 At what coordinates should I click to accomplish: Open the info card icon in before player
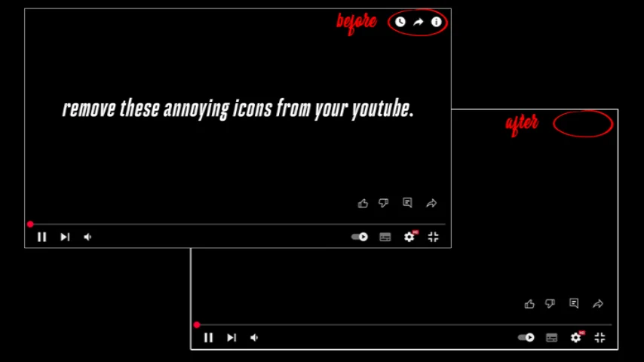pyautogui.click(x=436, y=22)
